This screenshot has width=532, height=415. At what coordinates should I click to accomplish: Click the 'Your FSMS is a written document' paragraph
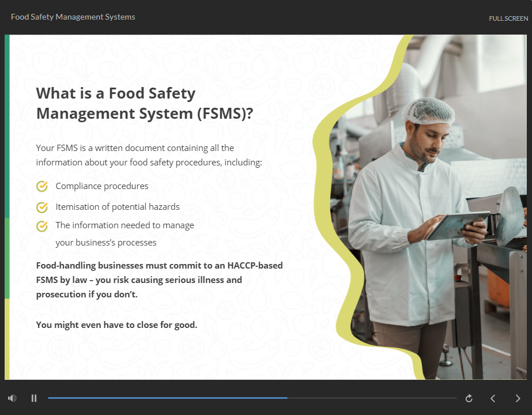coord(149,156)
